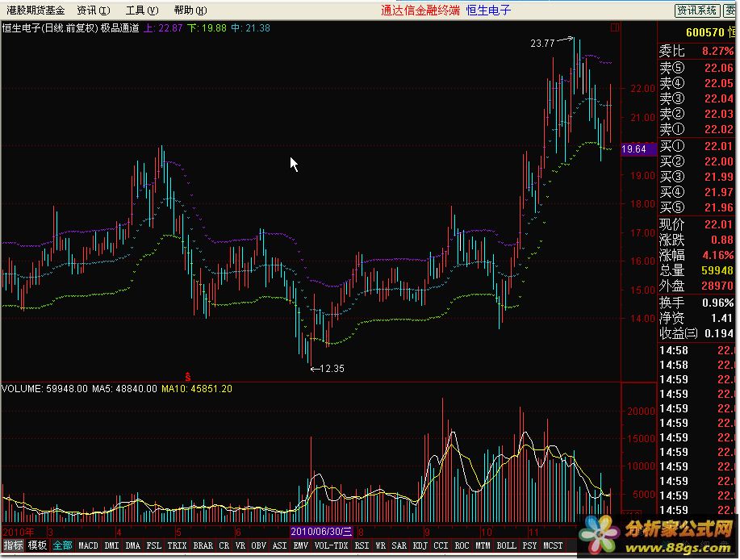This screenshot has width=740, height=560.
Task: Click the 总量 59948 row
Action: coord(696,270)
